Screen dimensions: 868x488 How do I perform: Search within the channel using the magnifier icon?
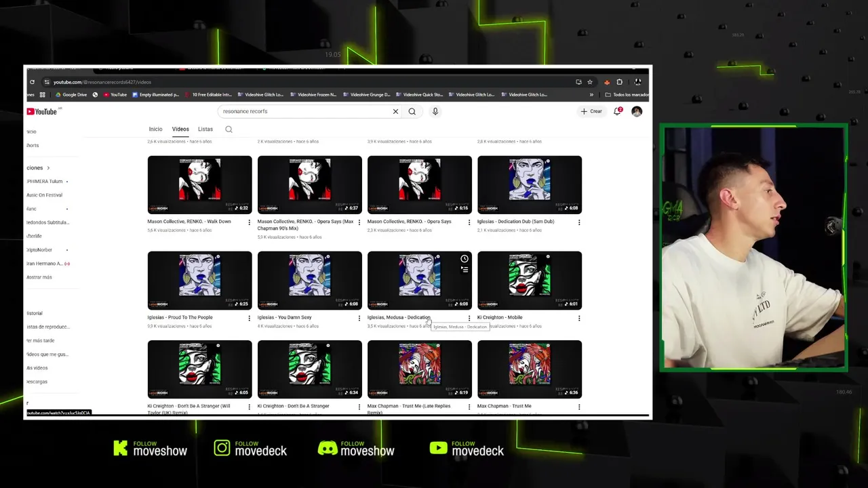tap(229, 129)
